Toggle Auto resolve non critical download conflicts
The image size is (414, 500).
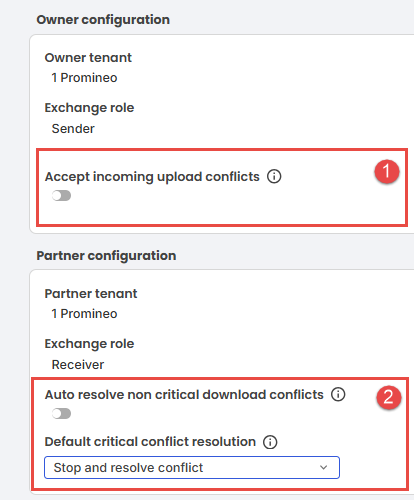[x=62, y=414]
